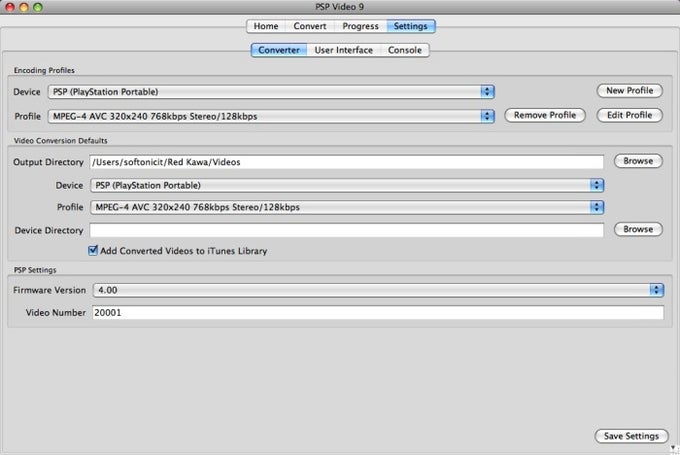Close the PSP Video 9 window

click(x=10, y=7)
